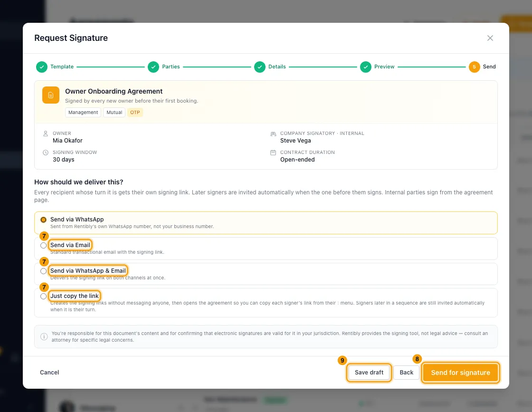
Task: Click Send for signature
Action: (x=460, y=373)
